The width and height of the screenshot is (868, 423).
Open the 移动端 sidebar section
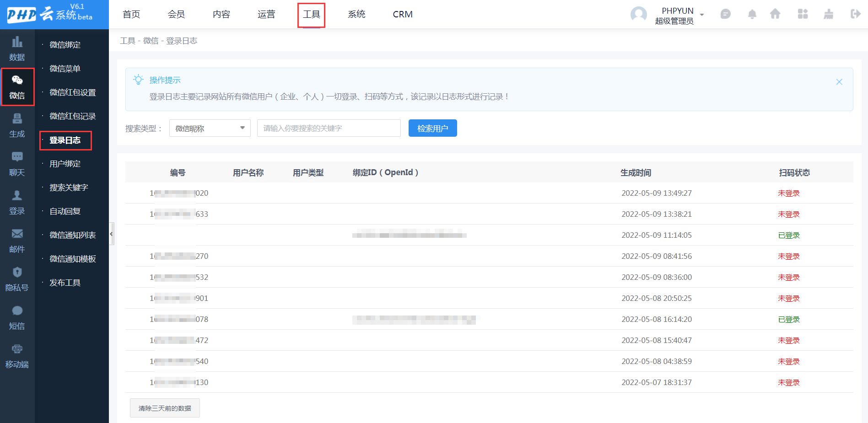[17, 356]
